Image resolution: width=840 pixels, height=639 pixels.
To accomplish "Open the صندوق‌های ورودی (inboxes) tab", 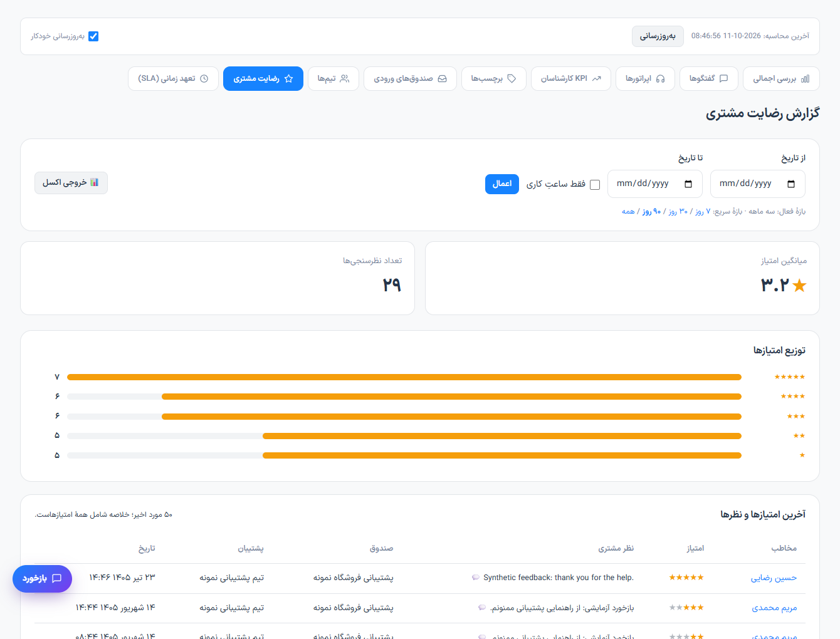I will 410,79.
